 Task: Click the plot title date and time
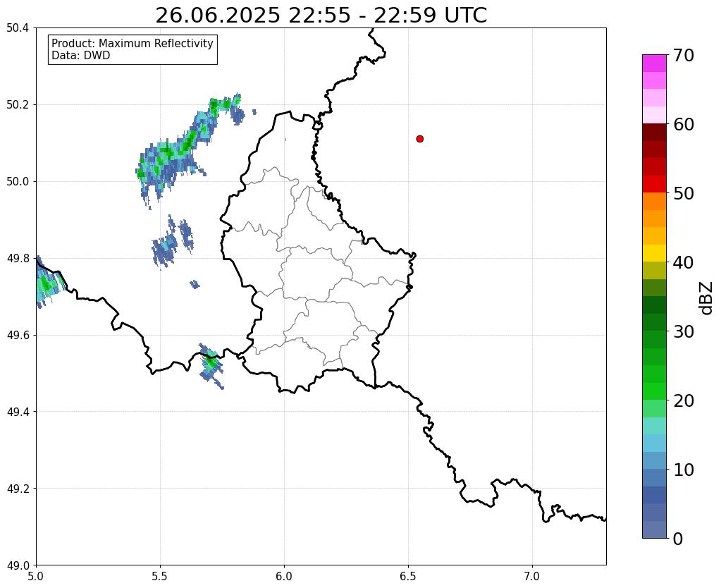321,16
